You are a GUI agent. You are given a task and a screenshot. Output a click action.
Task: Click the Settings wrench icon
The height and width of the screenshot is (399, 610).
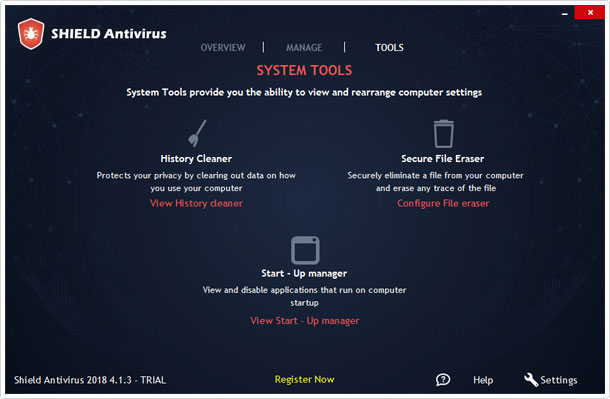click(x=531, y=380)
